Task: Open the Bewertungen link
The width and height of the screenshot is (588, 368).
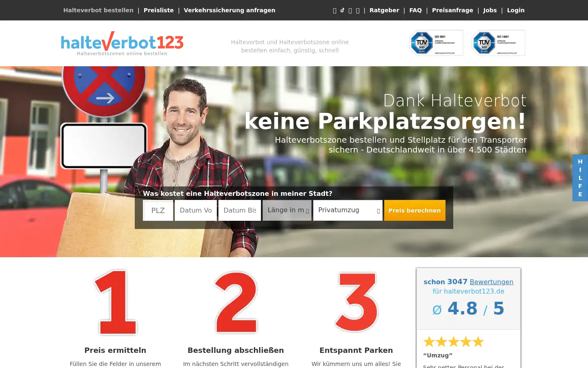Action: (492, 282)
